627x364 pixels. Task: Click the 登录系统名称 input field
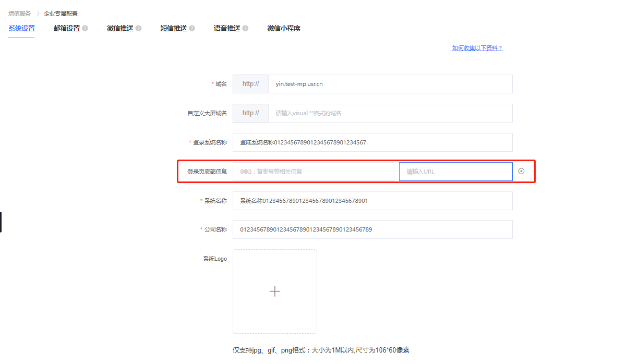pos(372,142)
